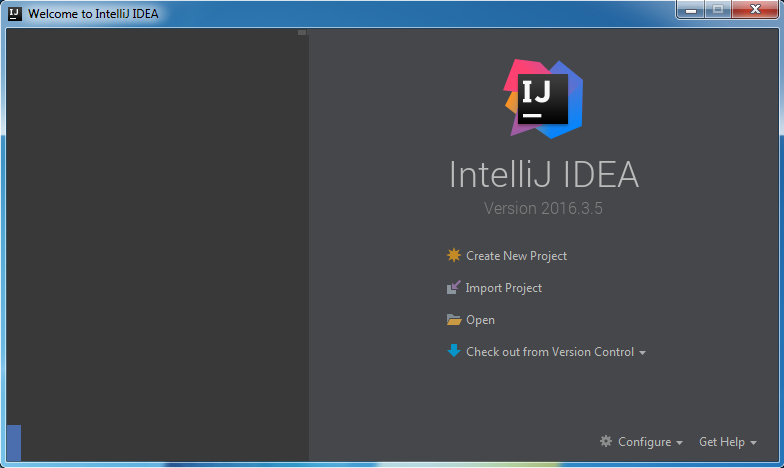Select Create New Project link
This screenshot has height=468, width=784.
[x=516, y=256]
